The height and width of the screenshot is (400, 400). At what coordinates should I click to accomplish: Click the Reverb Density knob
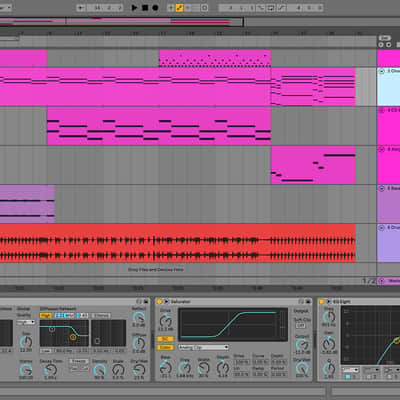point(99,370)
